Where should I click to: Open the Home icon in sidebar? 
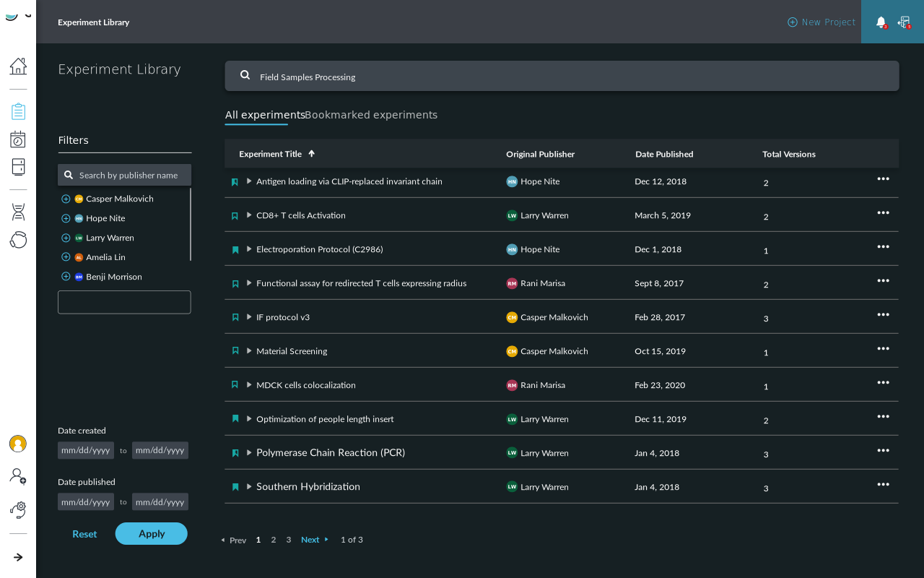pyautogui.click(x=18, y=66)
